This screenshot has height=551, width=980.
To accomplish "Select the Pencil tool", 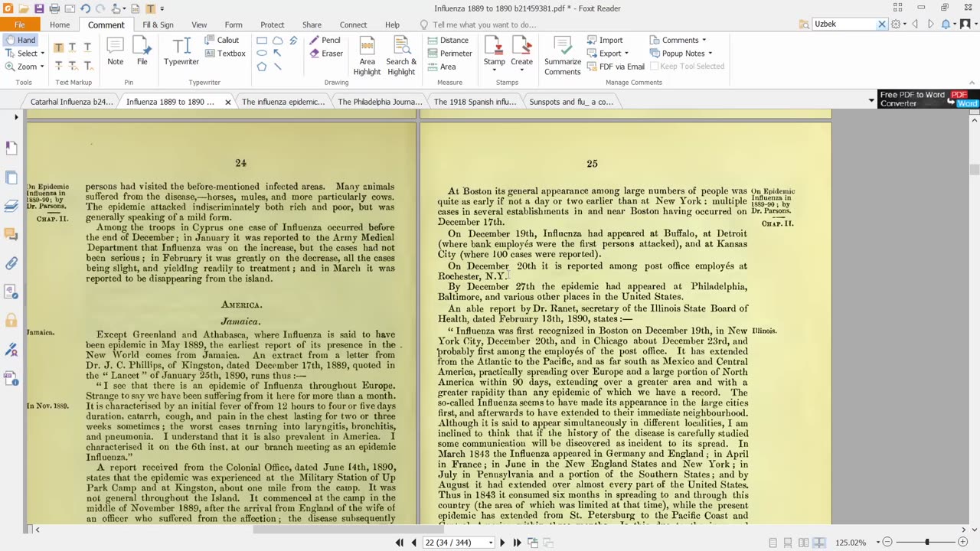I will [x=325, y=40].
